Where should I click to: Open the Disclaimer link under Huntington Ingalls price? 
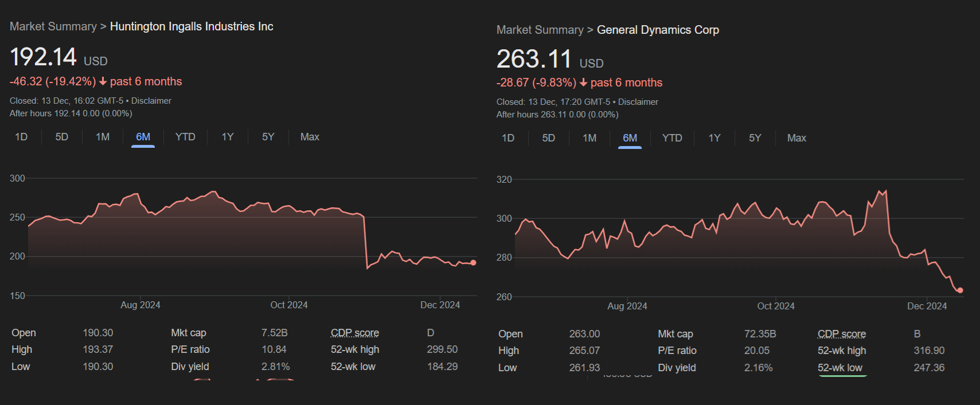(151, 101)
